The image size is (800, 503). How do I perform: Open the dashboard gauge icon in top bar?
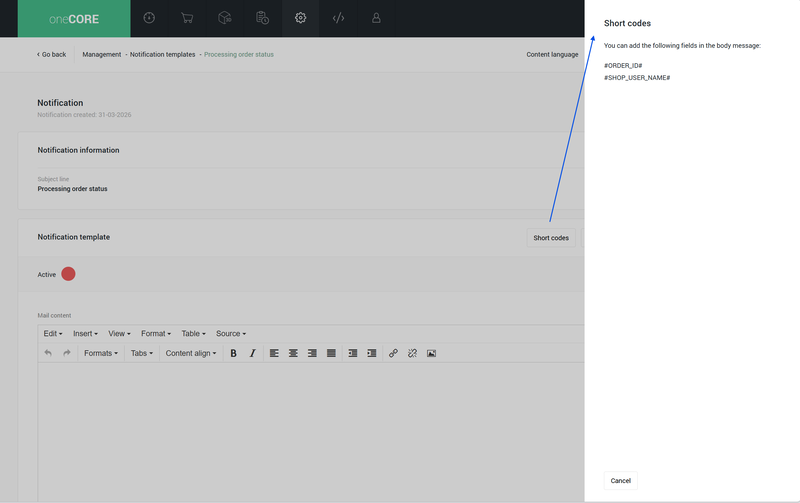pyautogui.click(x=149, y=18)
